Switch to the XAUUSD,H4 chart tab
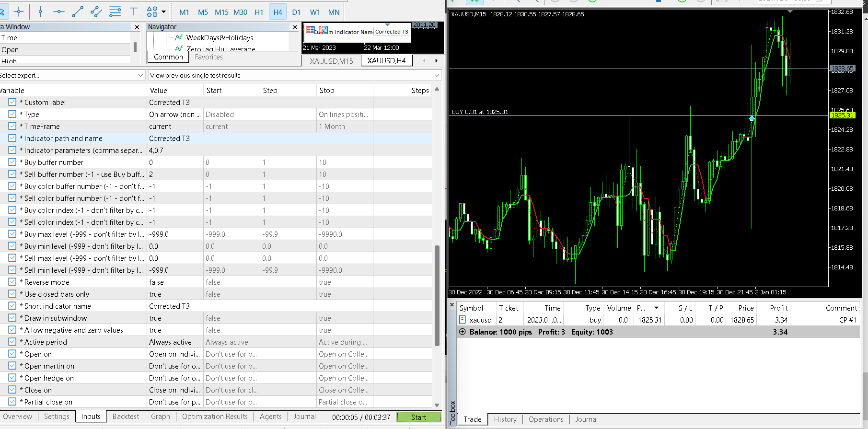The height and width of the screenshot is (429, 868). tap(386, 61)
